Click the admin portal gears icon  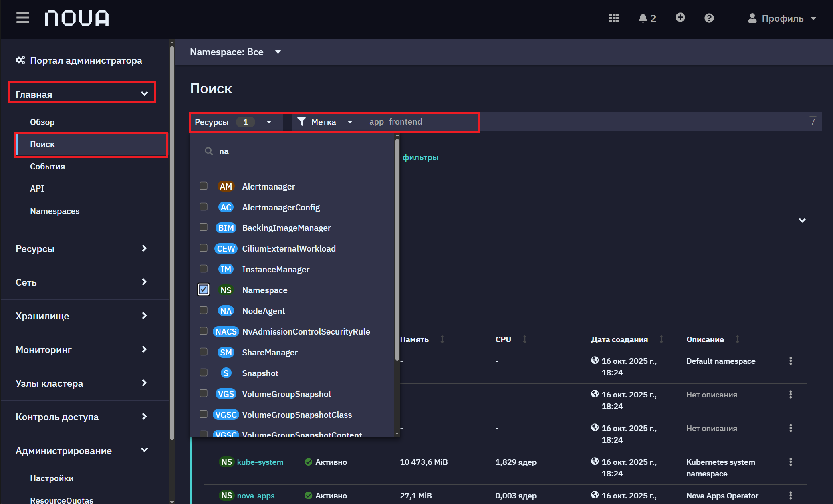pos(20,60)
